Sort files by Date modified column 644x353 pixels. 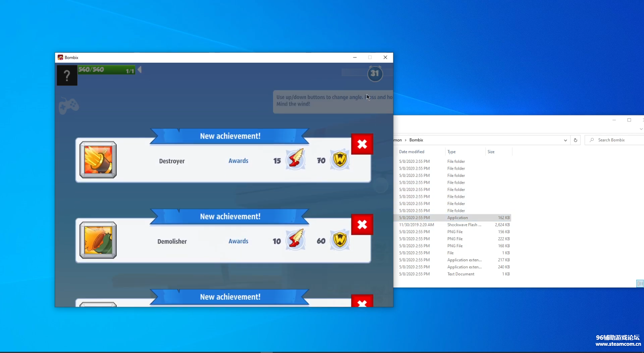coord(412,152)
